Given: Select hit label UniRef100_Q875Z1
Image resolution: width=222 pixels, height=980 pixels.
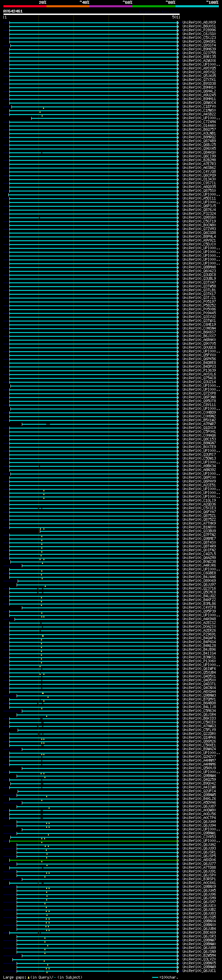Looking at the screenshot, I should coord(199,516).
